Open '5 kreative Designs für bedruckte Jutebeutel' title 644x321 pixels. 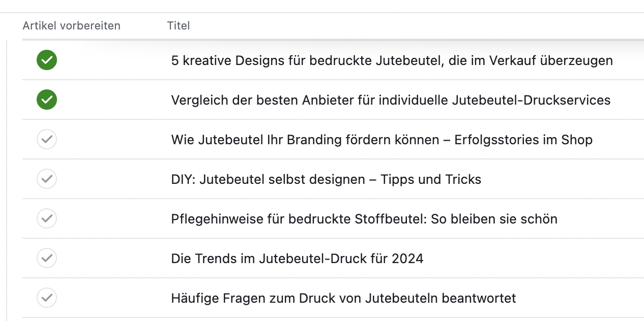click(x=392, y=61)
